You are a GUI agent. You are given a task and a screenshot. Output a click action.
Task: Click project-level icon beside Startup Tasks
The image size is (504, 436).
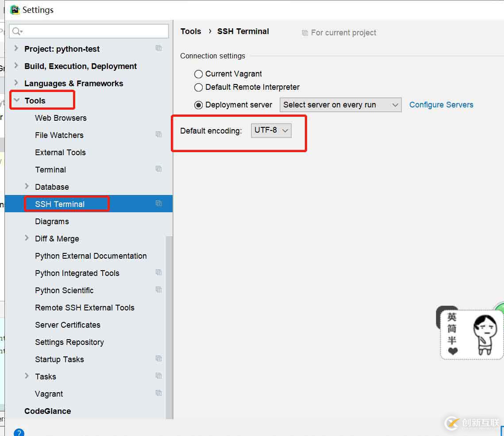tap(158, 359)
